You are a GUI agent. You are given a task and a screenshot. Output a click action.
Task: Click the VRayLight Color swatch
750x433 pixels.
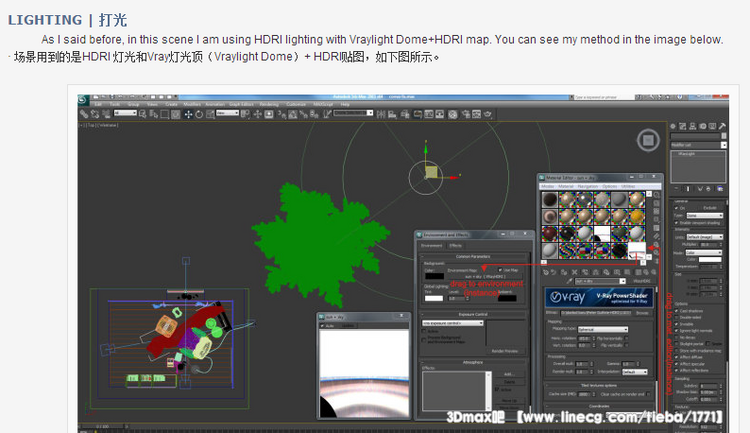710,260
